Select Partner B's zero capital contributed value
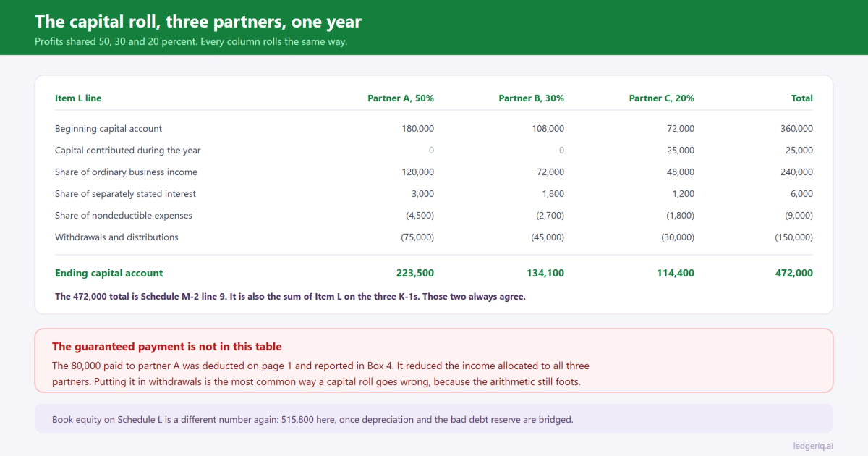Image resolution: width=868 pixels, height=456 pixels. coord(561,151)
